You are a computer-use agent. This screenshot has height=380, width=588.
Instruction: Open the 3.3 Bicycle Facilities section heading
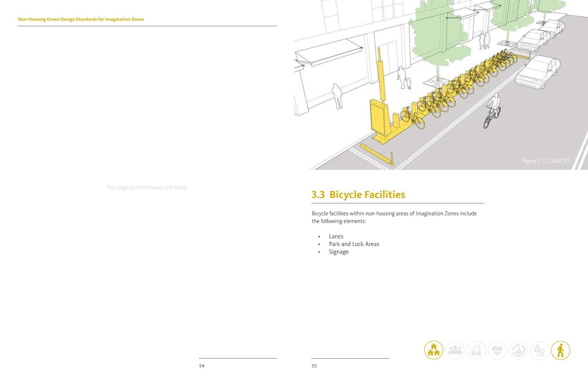coord(358,194)
